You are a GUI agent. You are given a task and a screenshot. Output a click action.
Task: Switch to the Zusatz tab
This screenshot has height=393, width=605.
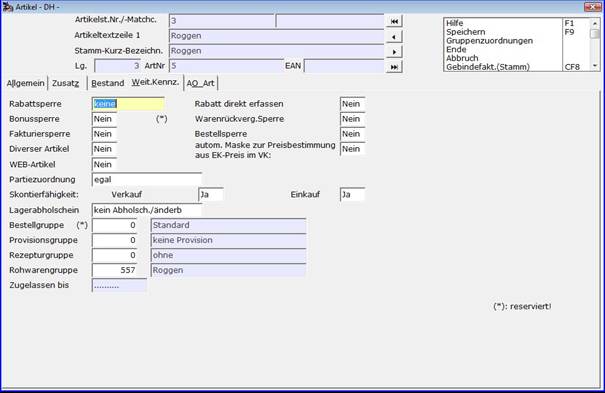point(66,83)
